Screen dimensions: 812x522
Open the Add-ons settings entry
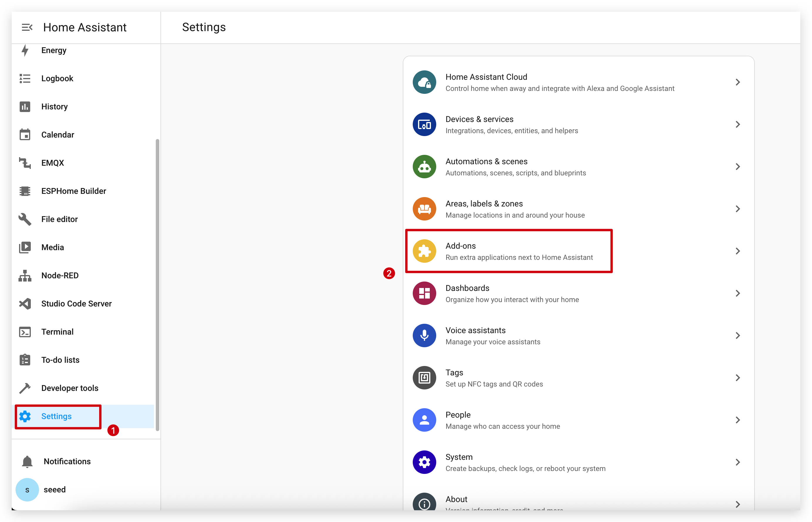(578, 251)
